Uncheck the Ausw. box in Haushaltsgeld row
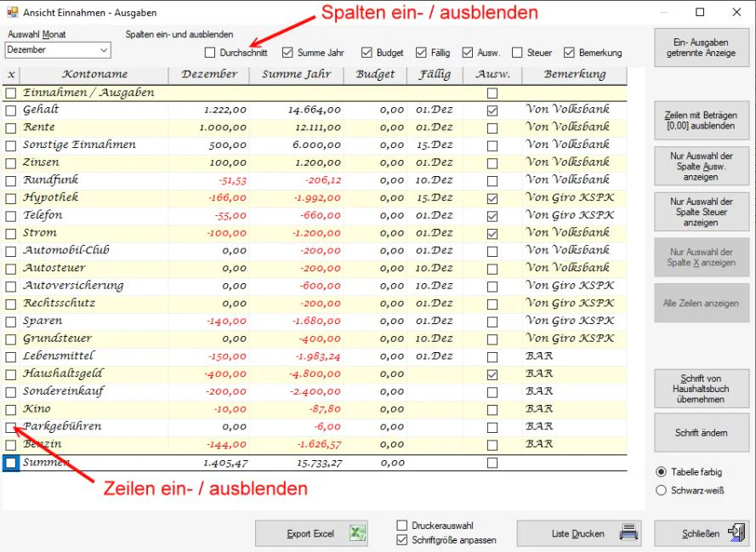The height and width of the screenshot is (552, 756). click(492, 374)
